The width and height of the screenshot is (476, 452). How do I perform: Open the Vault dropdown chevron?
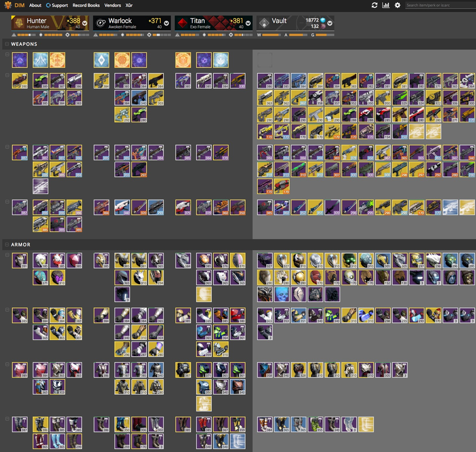pos(330,23)
